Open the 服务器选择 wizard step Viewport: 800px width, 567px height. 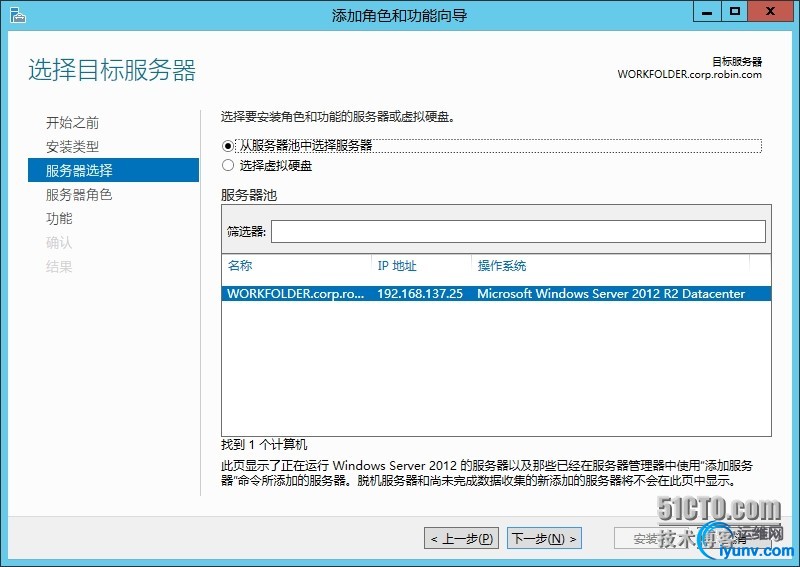pos(113,170)
